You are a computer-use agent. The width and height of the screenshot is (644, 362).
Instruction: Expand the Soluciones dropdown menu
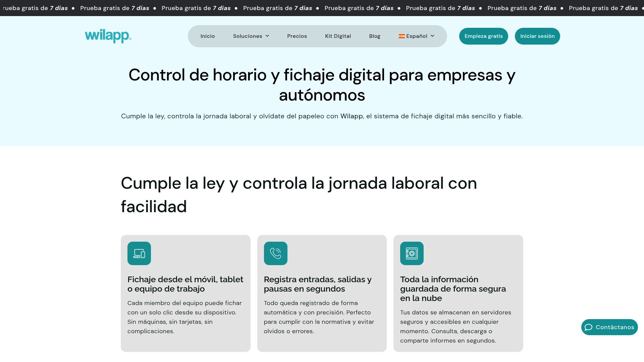click(x=251, y=36)
